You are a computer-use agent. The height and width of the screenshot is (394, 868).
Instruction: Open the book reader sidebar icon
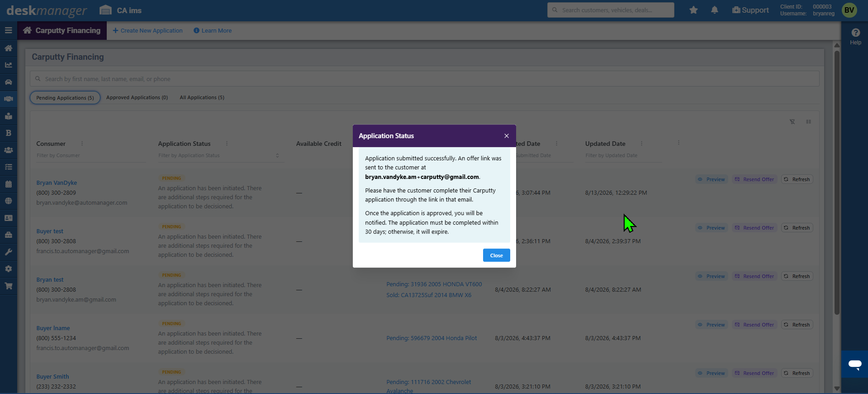(x=8, y=116)
